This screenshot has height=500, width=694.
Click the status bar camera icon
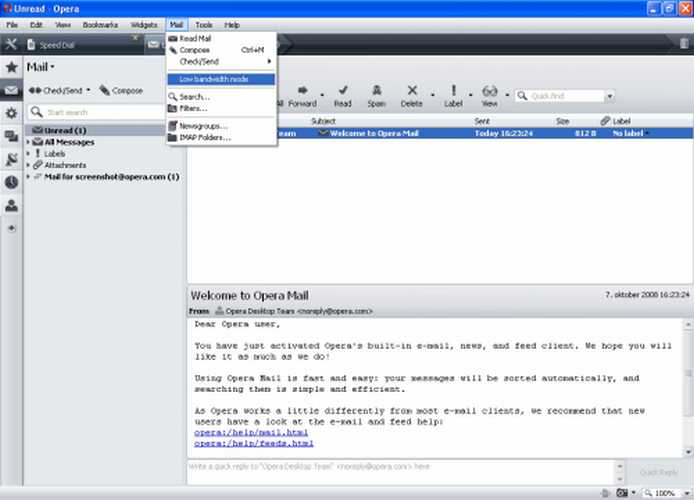(x=622, y=493)
